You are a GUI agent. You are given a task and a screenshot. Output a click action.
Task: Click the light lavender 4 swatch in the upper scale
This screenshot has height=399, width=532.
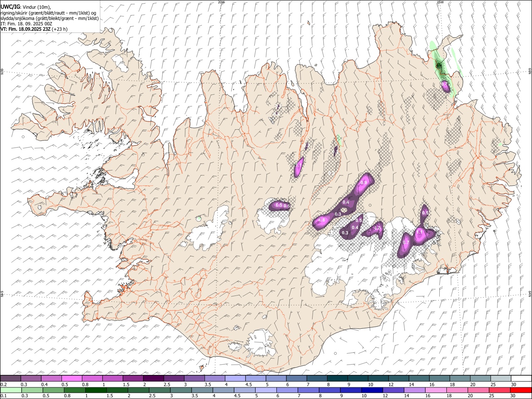coord(235,379)
